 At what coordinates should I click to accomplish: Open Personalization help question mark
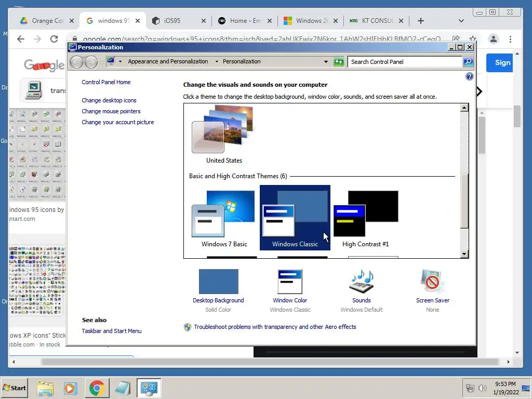(x=469, y=77)
